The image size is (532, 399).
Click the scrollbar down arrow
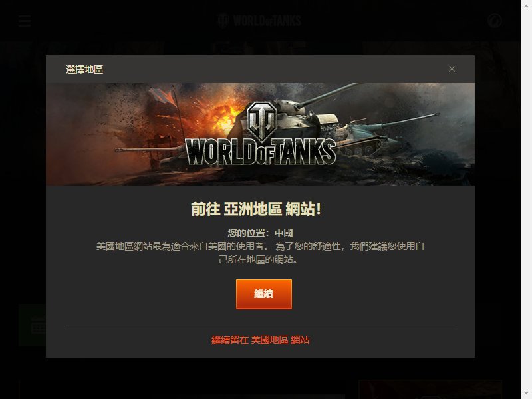coord(526,396)
